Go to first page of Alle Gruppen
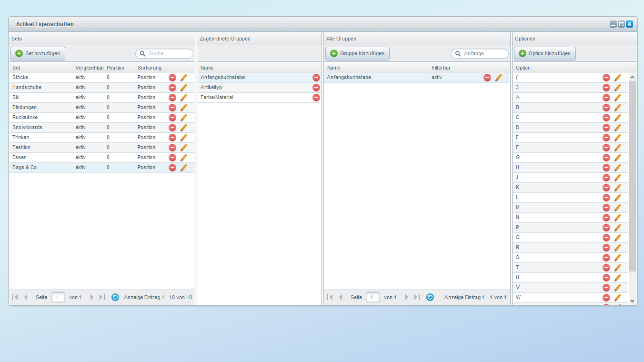 [x=330, y=297]
